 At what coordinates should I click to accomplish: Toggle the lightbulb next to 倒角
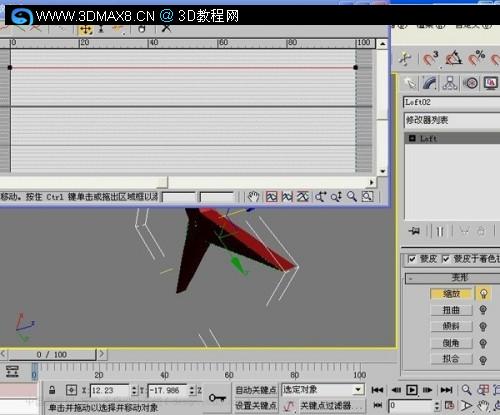483,343
